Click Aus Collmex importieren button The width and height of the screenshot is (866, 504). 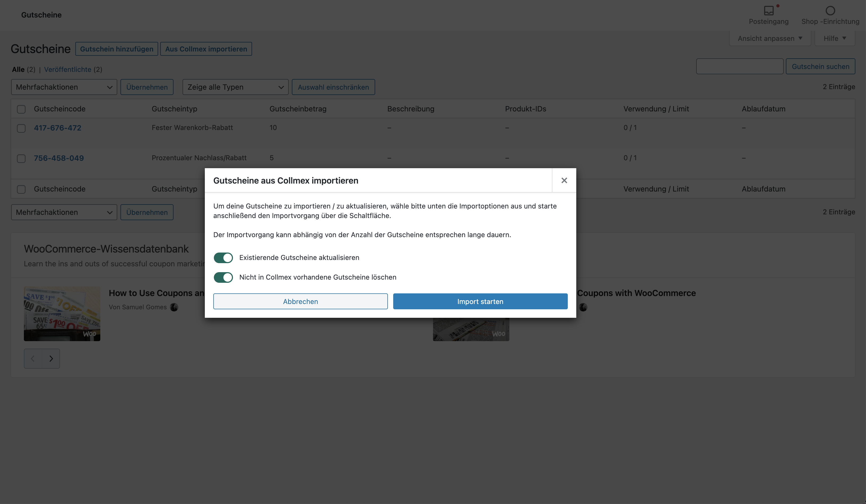206,49
